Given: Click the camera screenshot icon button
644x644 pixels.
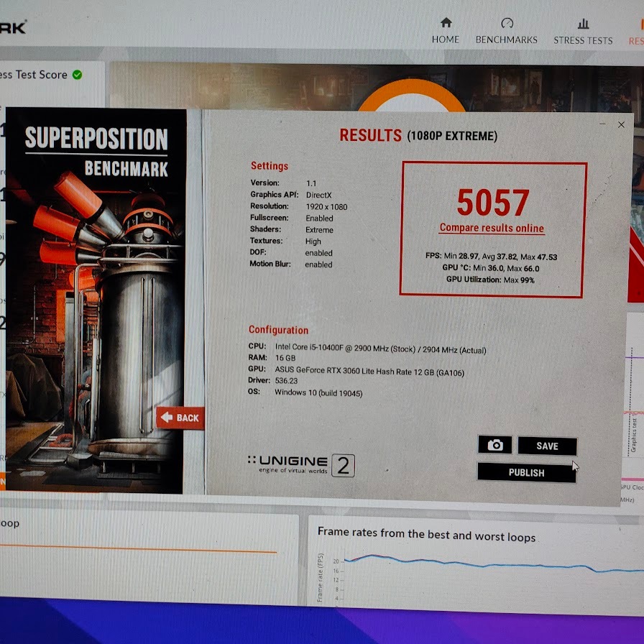Looking at the screenshot, I should click(495, 445).
